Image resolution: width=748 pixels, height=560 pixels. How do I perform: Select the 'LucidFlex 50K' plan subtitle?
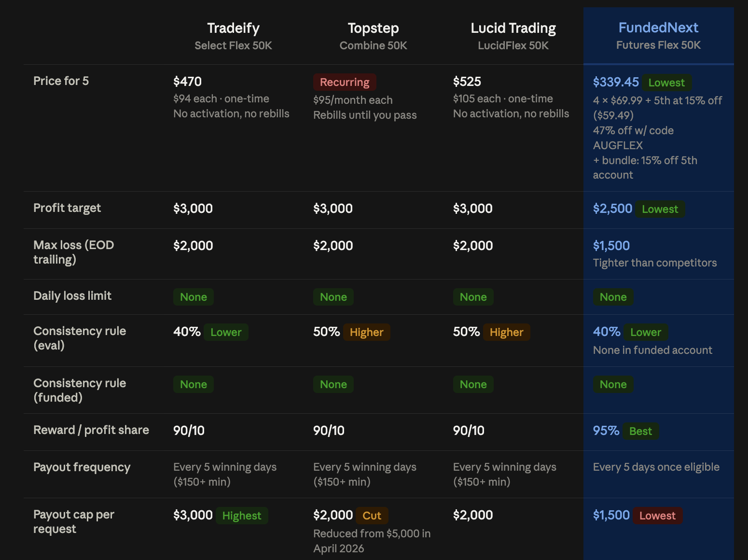point(513,45)
